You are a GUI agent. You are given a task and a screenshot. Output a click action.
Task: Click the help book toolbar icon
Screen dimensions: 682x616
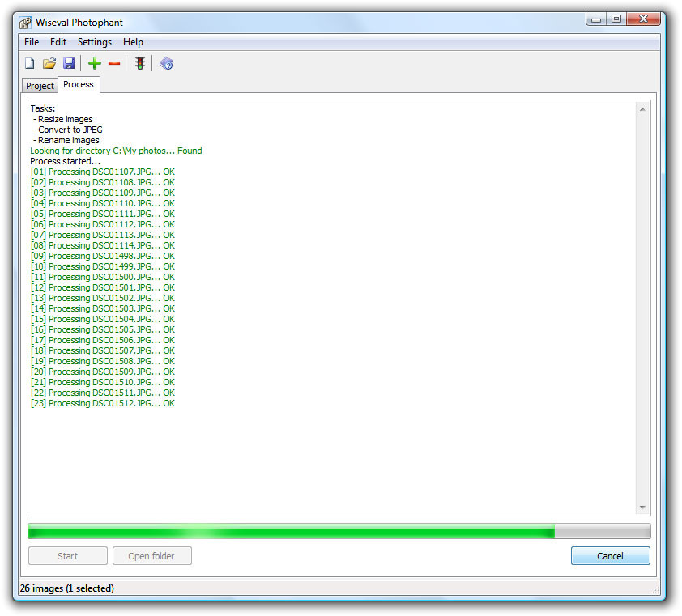pos(166,63)
